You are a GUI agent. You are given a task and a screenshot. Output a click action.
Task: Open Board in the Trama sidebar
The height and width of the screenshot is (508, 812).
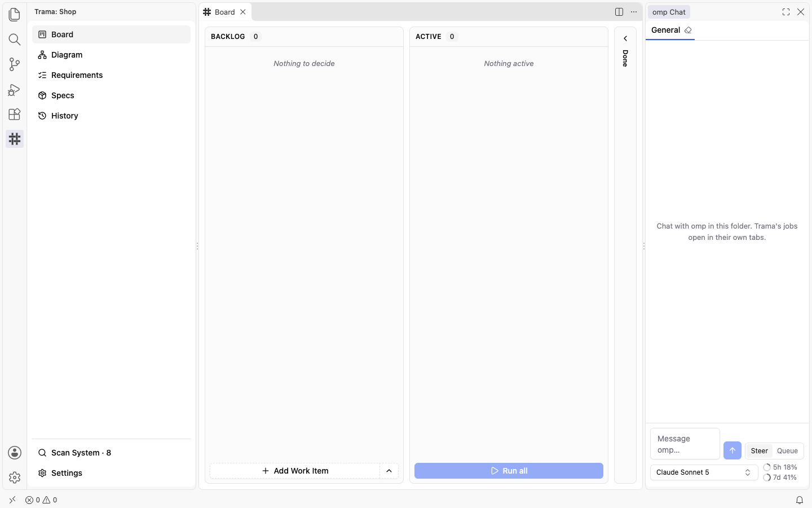[111, 34]
